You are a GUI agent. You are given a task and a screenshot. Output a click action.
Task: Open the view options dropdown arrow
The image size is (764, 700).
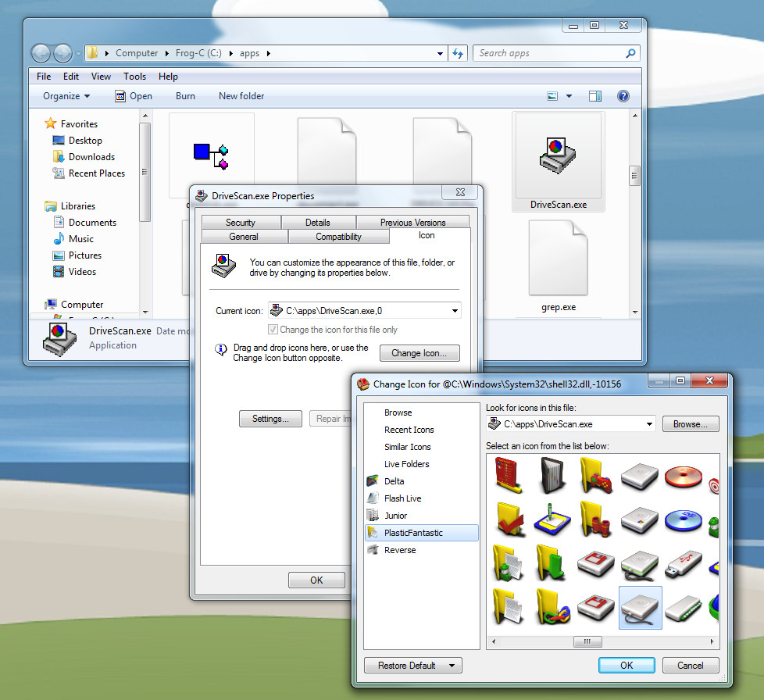coord(569,96)
